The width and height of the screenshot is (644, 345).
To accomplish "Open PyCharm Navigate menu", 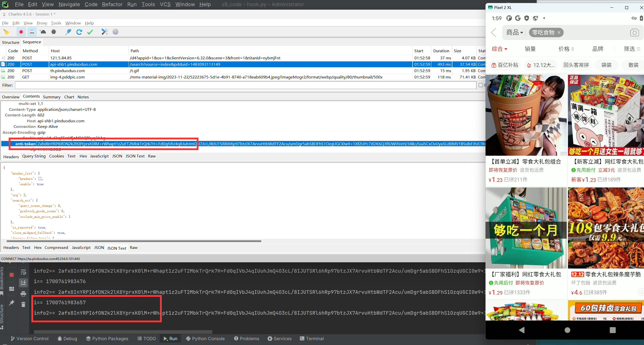I will point(69,4).
